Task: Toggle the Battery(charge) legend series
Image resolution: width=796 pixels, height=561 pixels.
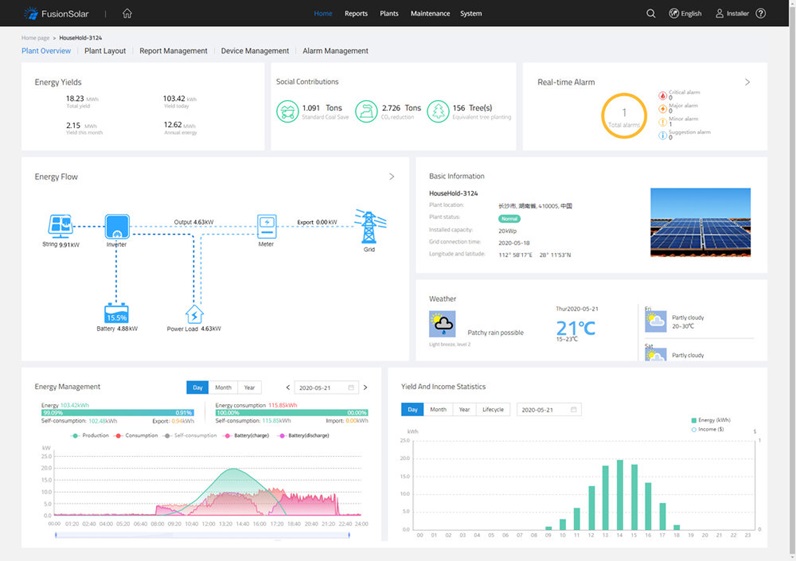Action: coord(246,436)
